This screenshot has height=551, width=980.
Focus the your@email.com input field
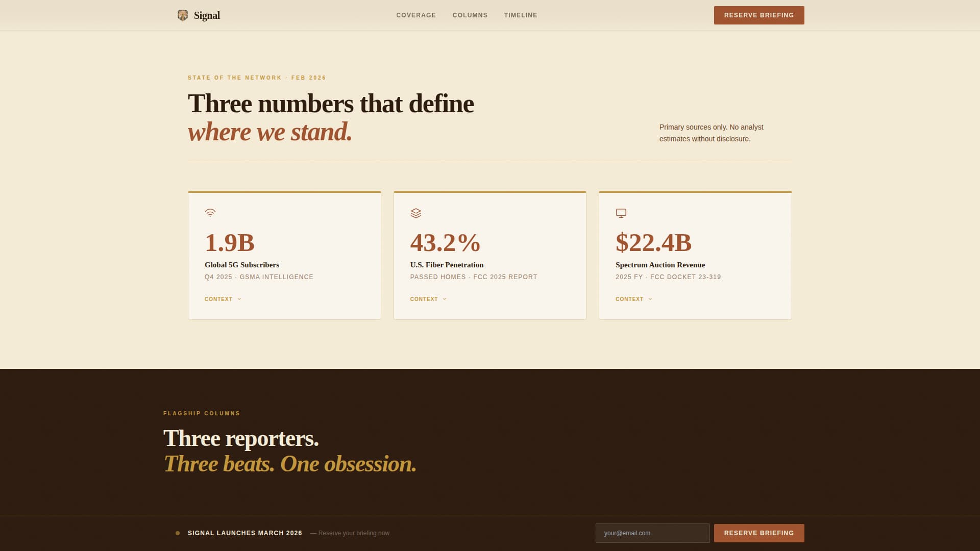(x=652, y=533)
